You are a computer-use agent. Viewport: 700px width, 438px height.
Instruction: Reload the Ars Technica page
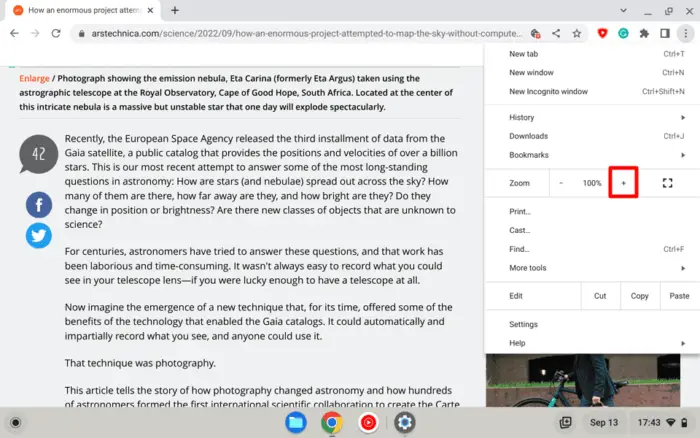click(x=56, y=33)
